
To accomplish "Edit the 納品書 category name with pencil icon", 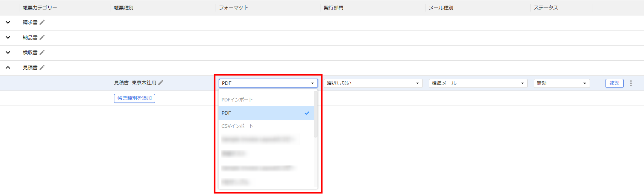I will (42, 37).
